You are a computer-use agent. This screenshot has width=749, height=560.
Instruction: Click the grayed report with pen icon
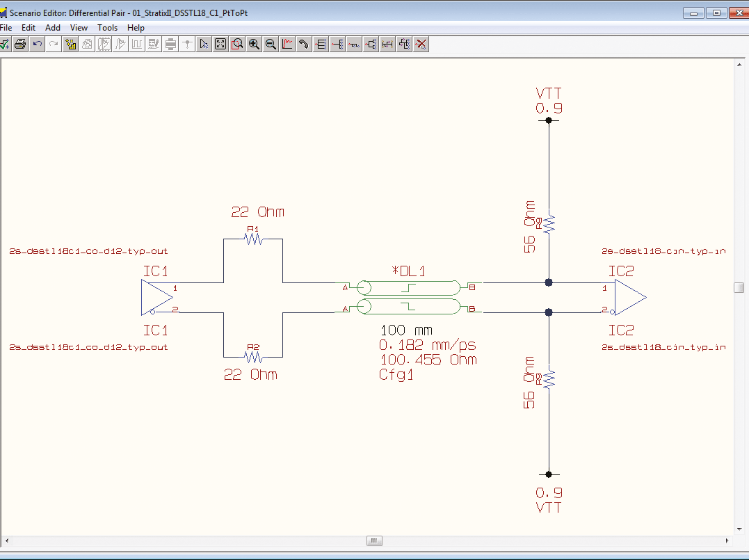(x=154, y=45)
